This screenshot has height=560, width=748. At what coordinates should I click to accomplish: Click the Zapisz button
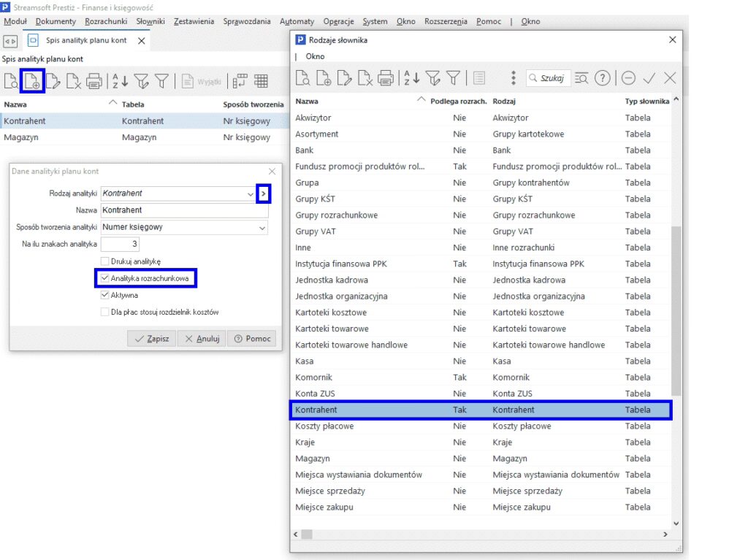pos(151,339)
